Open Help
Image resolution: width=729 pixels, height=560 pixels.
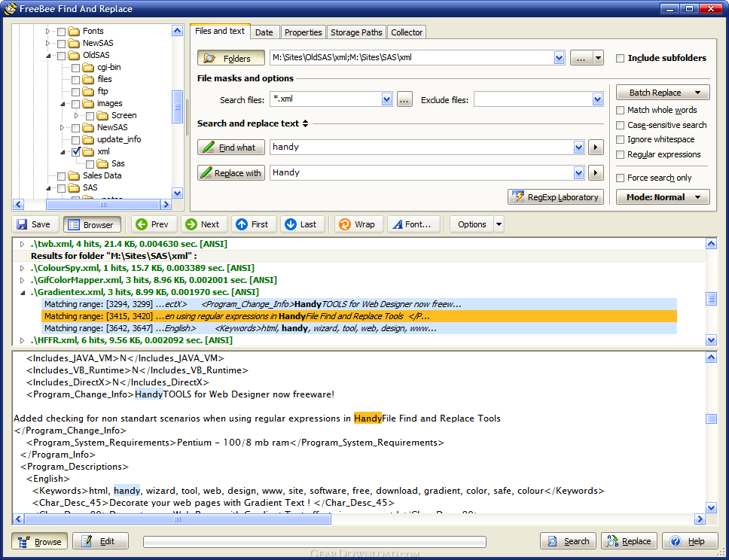pos(690,541)
